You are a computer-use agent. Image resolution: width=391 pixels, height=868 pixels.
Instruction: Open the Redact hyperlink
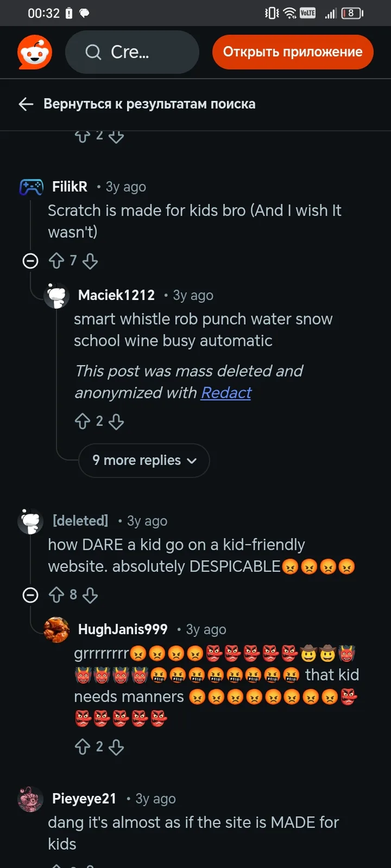tap(226, 393)
